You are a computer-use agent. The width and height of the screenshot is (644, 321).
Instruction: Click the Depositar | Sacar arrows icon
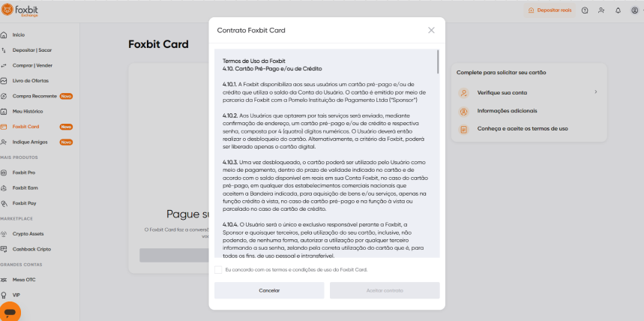[x=4, y=50]
